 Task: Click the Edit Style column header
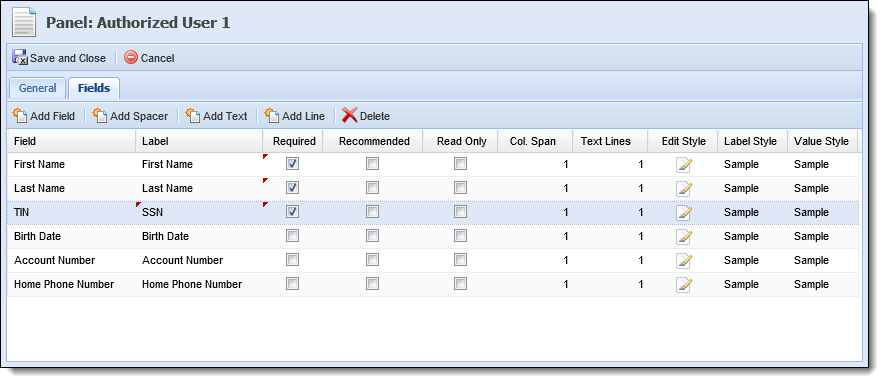click(x=683, y=141)
